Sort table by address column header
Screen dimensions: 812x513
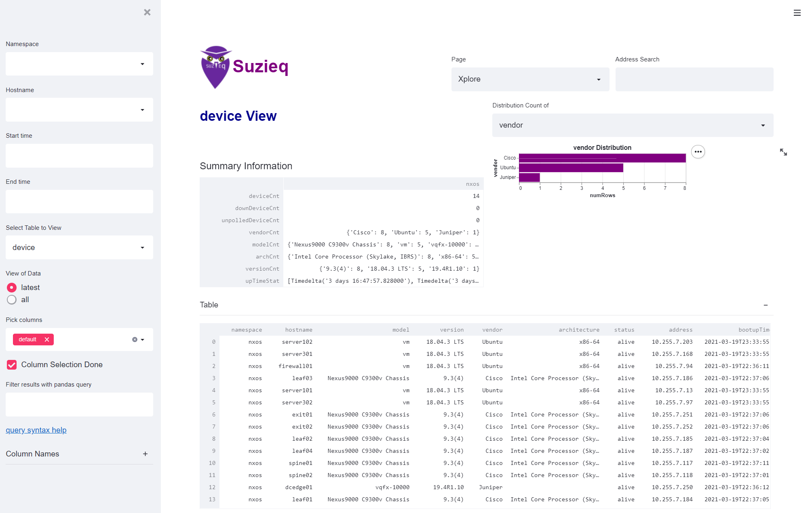click(x=680, y=330)
